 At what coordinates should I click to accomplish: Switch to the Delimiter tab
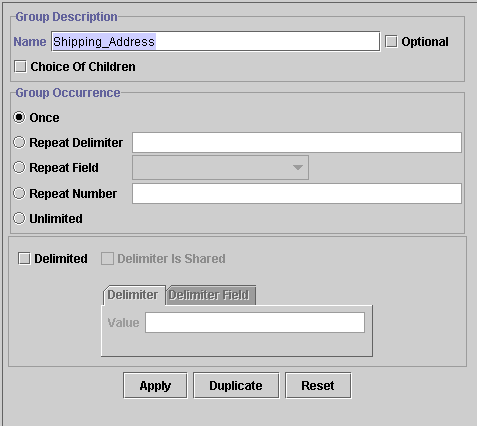(x=133, y=295)
